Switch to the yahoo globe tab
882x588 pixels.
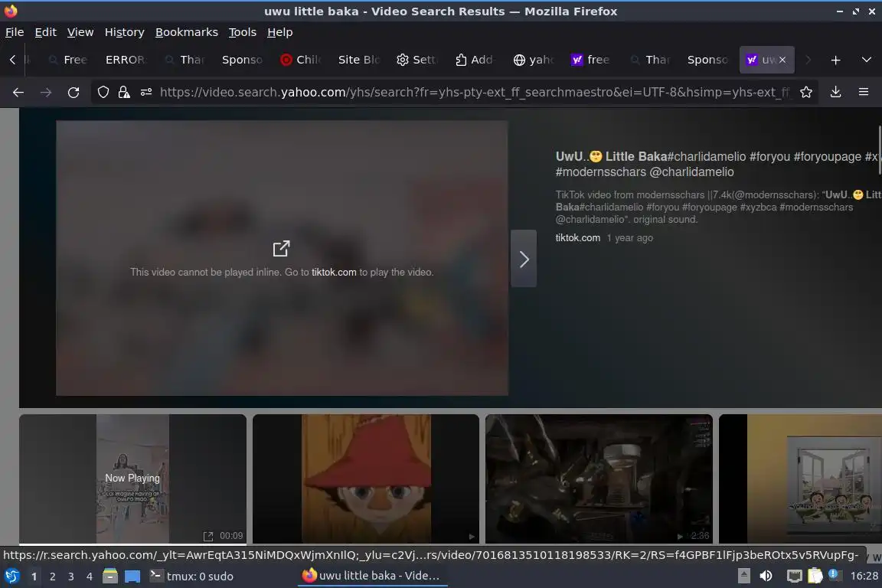(x=533, y=60)
